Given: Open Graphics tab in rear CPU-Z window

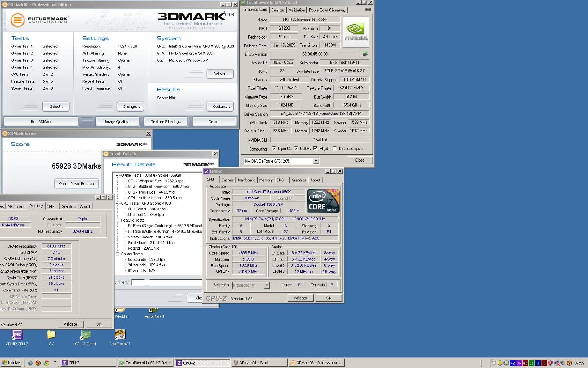Looking at the screenshot, I should tap(69, 206).
